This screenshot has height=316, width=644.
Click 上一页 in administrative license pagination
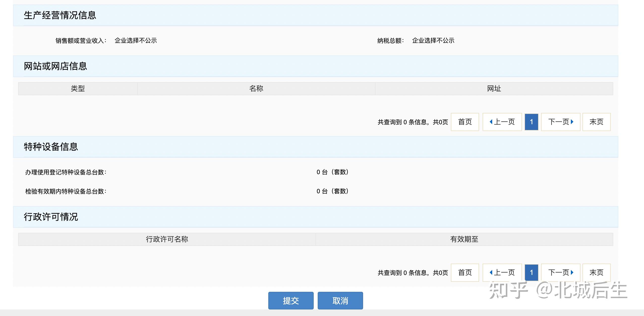(x=502, y=272)
